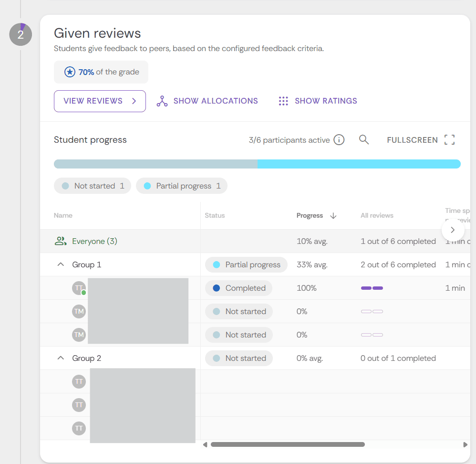The width and height of the screenshot is (476, 464).
Task: Select the All reviews column header
Action: click(x=377, y=215)
